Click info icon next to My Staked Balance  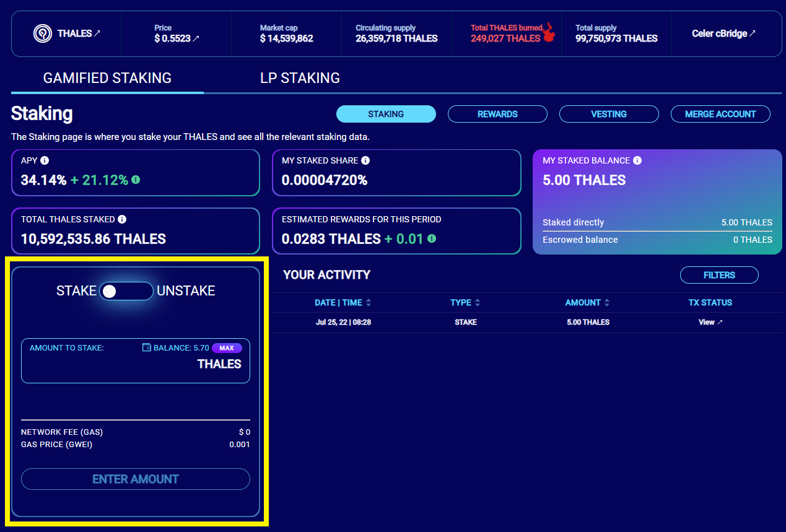637,160
